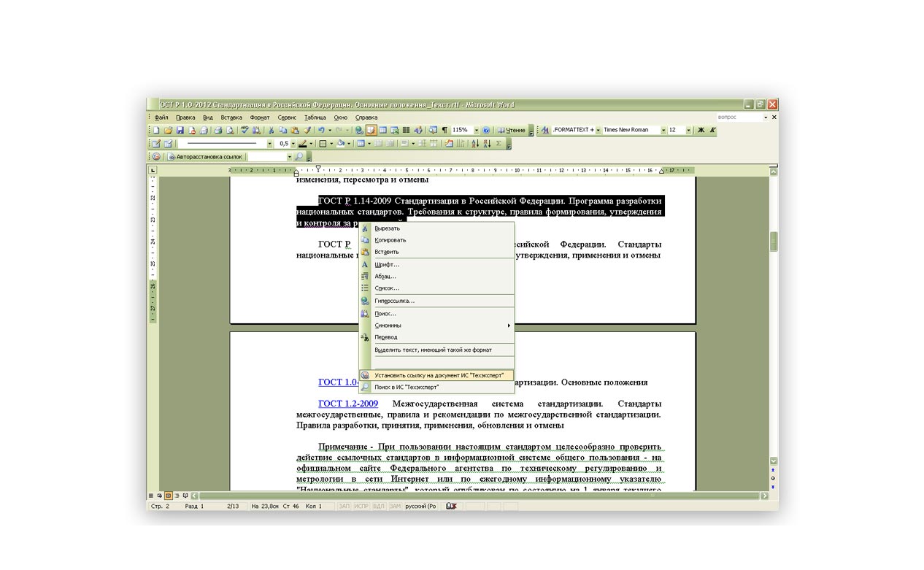The width and height of the screenshot is (924, 570).
Task: Sort descending in the tables toolbar
Action: pyautogui.click(x=487, y=144)
